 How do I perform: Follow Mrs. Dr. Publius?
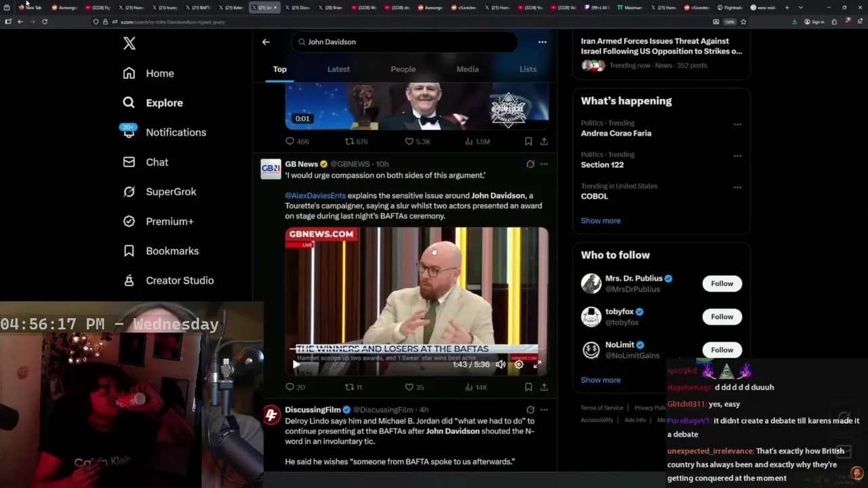tap(722, 283)
